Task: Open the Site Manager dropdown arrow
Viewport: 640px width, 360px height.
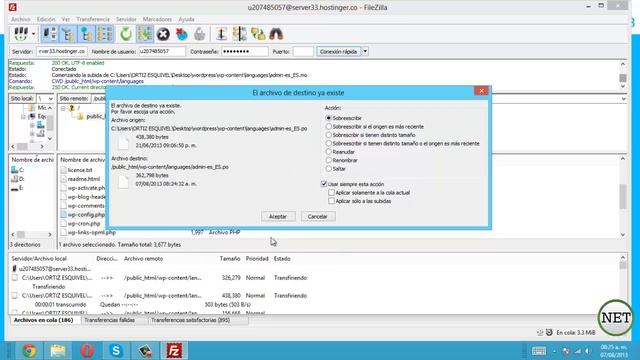Action: [33, 34]
